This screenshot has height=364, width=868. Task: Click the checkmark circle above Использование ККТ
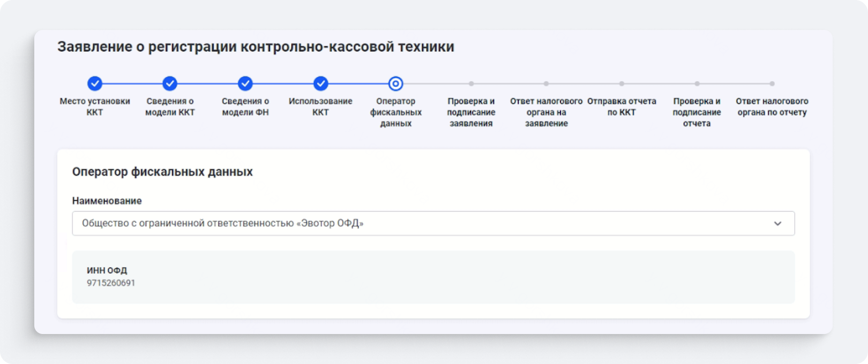320,84
